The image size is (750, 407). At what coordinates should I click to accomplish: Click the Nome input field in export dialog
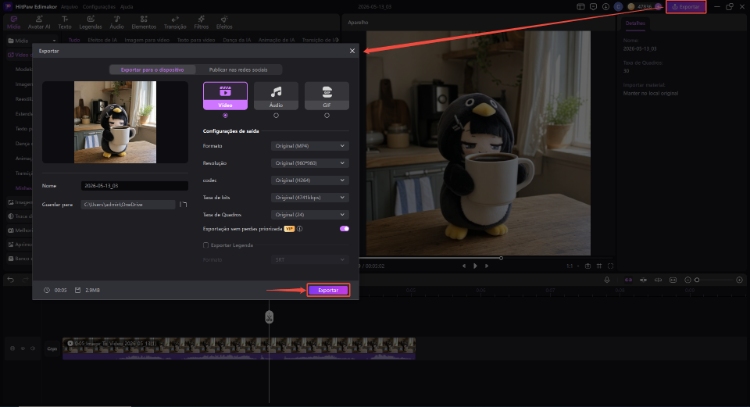(x=134, y=186)
